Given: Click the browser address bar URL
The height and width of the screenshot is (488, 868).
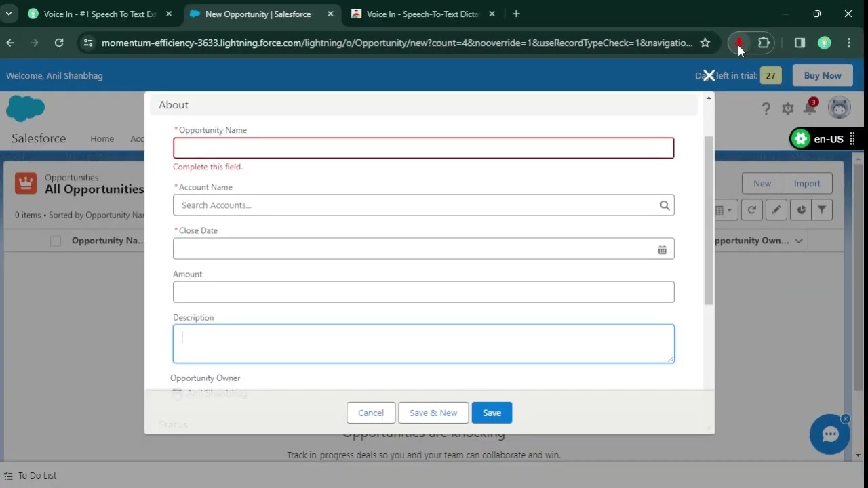Looking at the screenshot, I should 397,43.
